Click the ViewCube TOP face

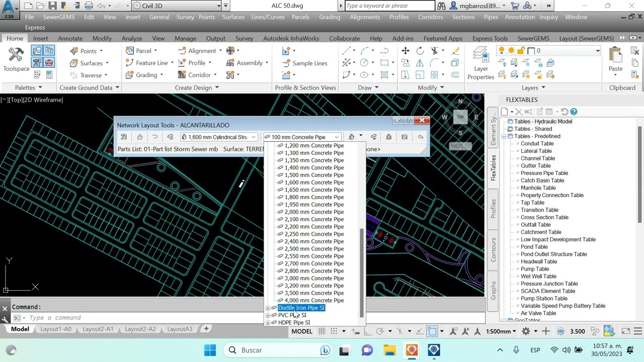(460, 117)
